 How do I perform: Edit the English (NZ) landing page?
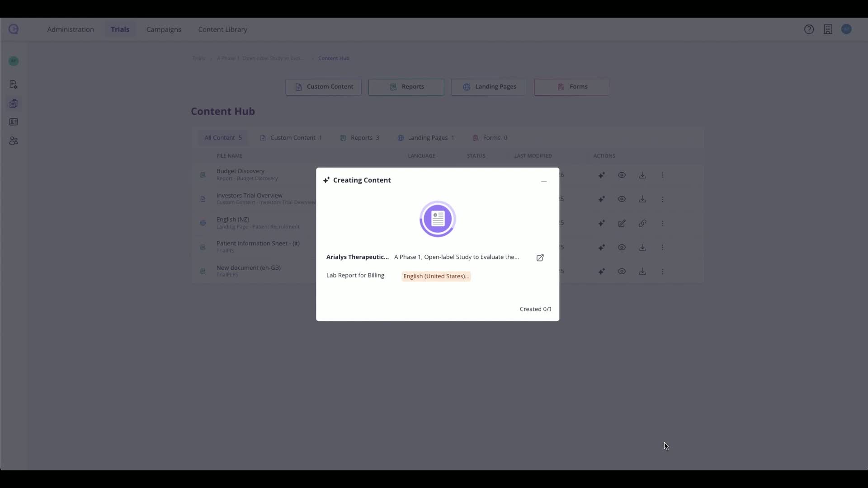pos(622,223)
